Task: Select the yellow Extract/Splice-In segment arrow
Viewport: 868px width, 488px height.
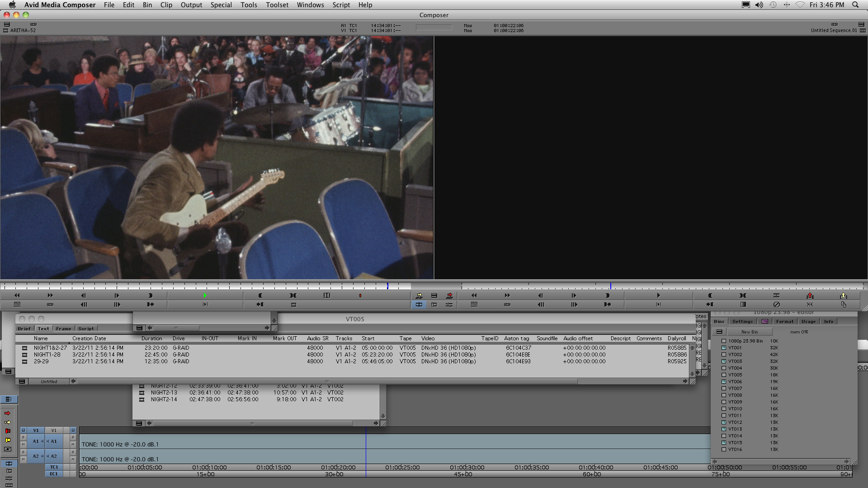Action: tap(7, 422)
